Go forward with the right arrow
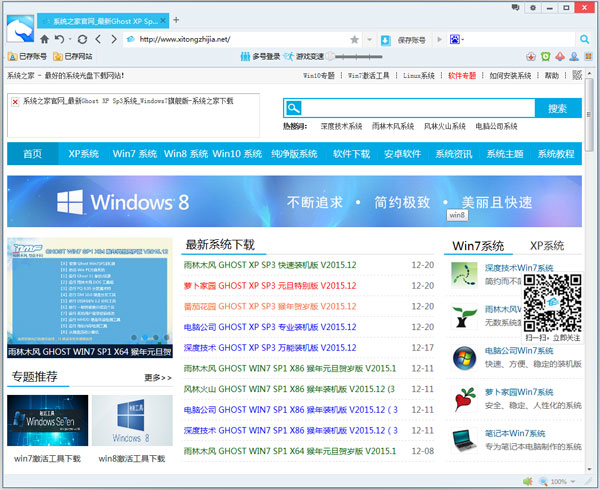The image size is (600, 490). click(114, 39)
